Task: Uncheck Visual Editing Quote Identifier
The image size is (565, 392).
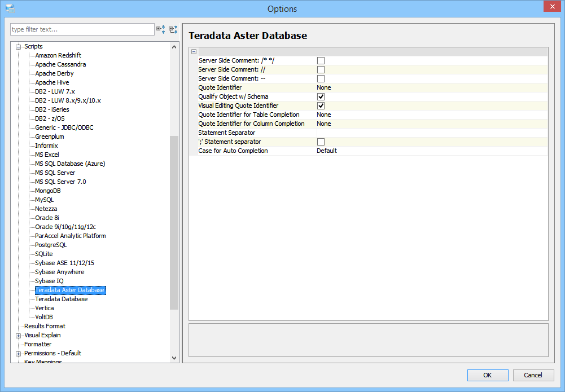Action: (x=321, y=105)
